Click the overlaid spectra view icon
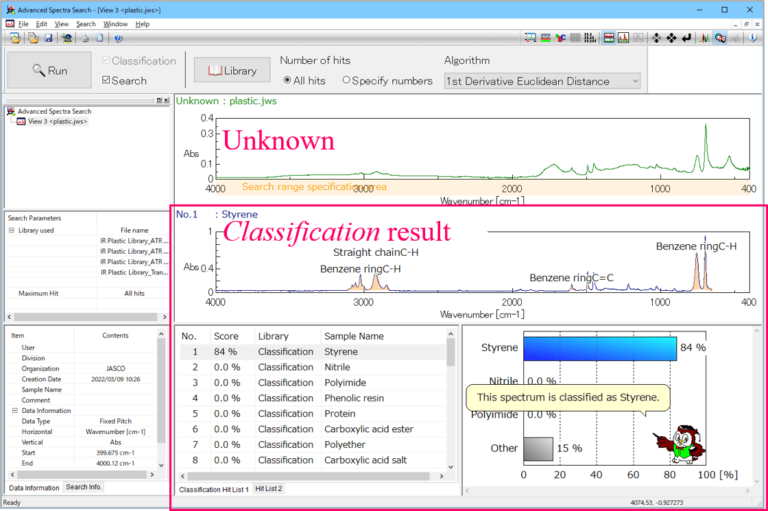The height and width of the screenshot is (511, 768). [x=624, y=38]
